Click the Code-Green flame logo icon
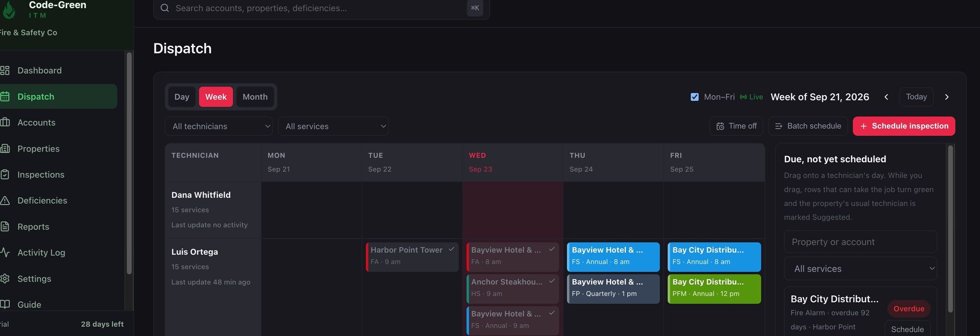Screen dimensions: 980x336 9,10
